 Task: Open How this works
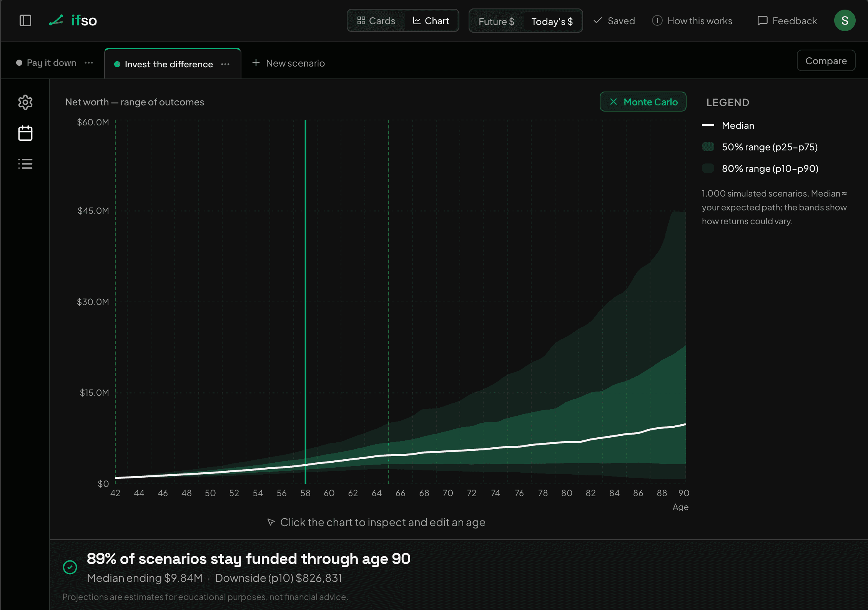tap(692, 21)
